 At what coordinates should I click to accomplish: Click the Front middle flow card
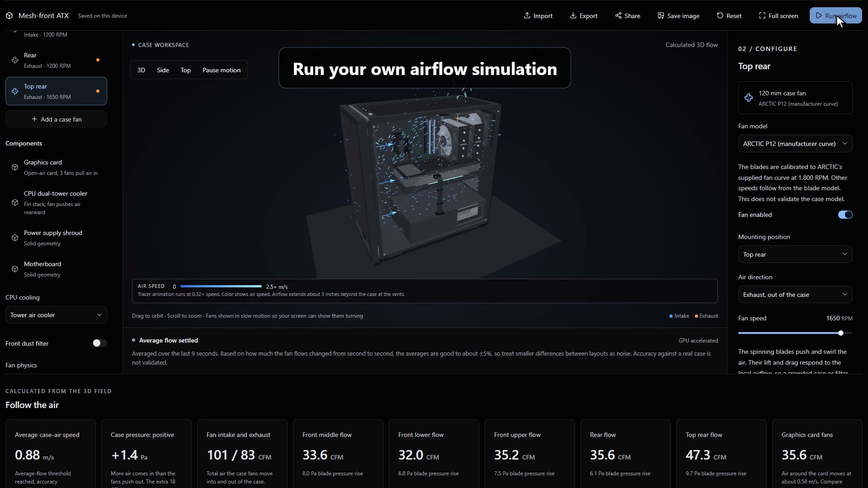coord(338,454)
